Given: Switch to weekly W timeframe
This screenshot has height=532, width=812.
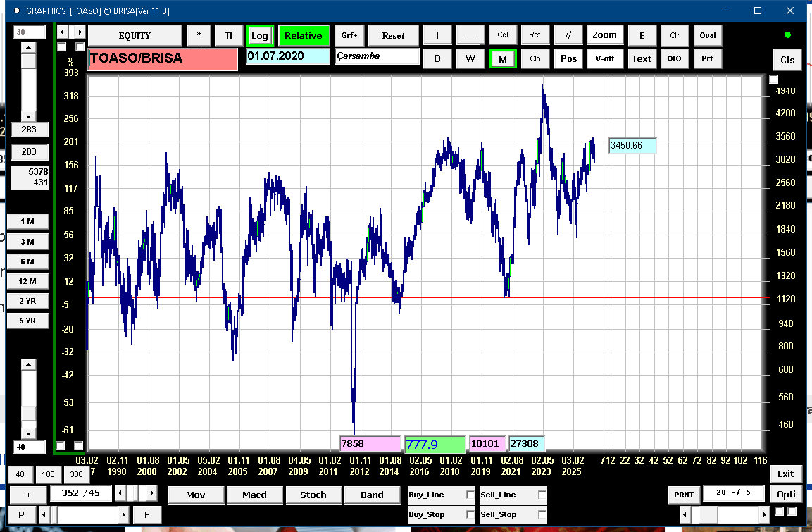Looking at the screenshot, I should click(470, 59).
